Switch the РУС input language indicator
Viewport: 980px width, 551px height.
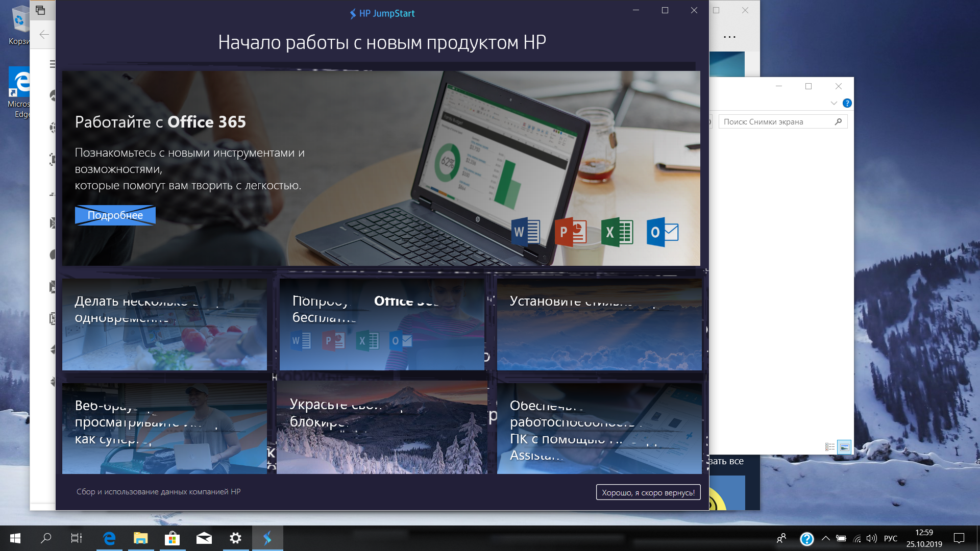(891, 538)
